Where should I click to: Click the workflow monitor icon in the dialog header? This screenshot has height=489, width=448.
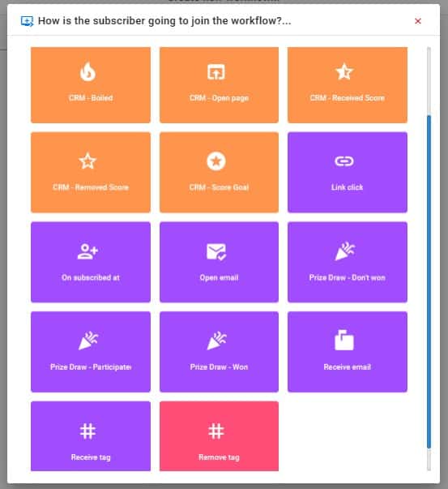click(x=27, y=21)
